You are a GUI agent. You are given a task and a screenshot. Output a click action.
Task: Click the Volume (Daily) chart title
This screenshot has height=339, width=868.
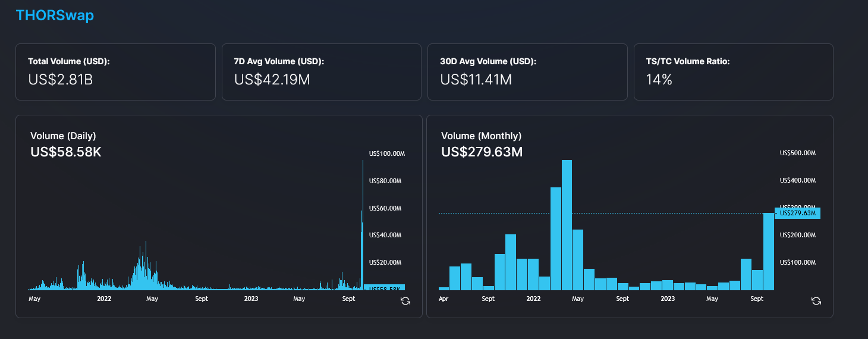point(63,136)
